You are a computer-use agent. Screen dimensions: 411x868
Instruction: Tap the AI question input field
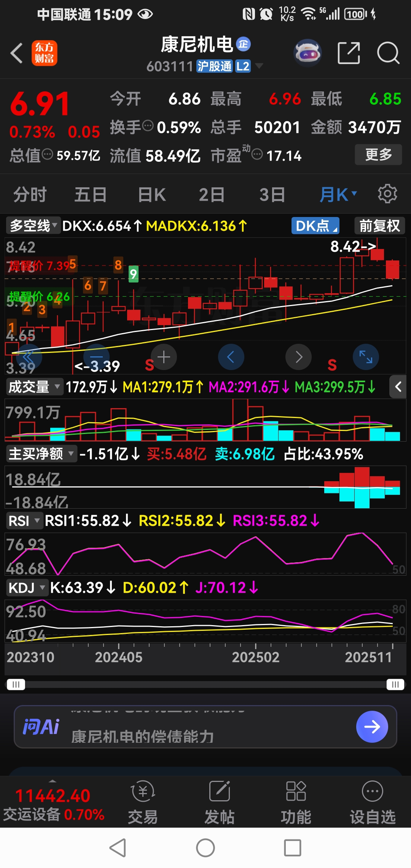(205, 727)
